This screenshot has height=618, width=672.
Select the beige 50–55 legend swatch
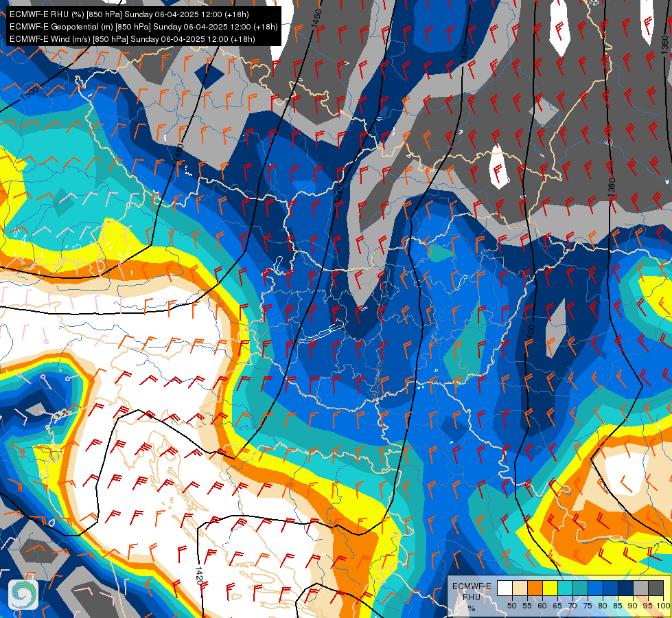point(520,588)
